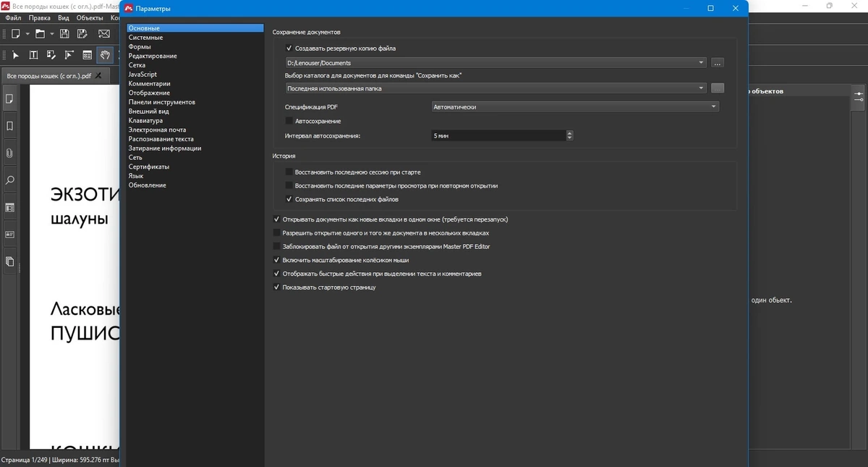Uncheck Создавать резервную копию файла
The height and width of the screenshot is (467, 868).
click(x=289, y=48)
